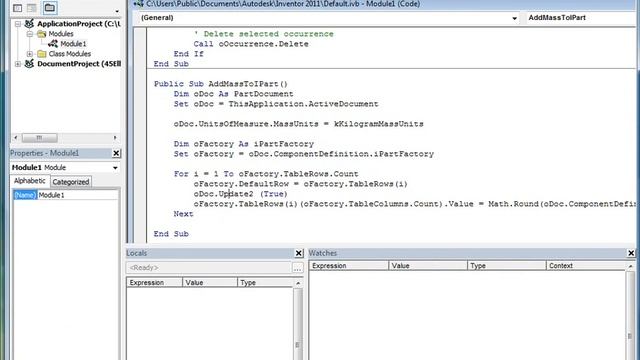Click the Locals call stack ellipsis button

(x=298, y=268)
